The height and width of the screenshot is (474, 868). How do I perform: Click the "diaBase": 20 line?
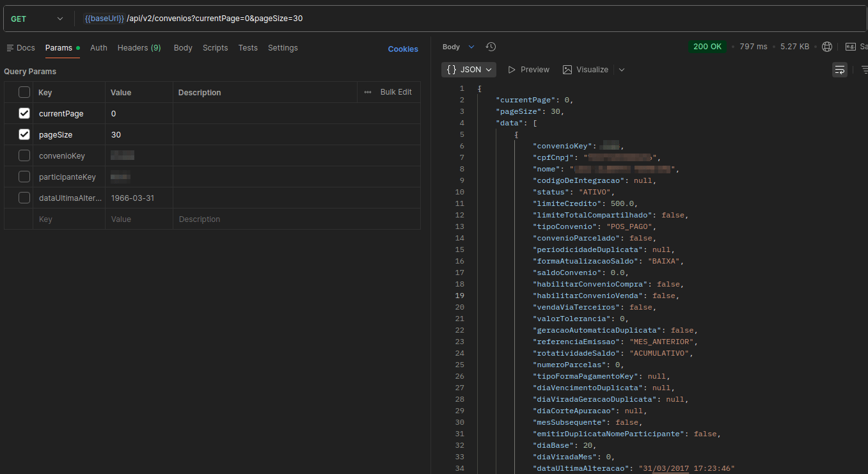(x=565, y=445)
